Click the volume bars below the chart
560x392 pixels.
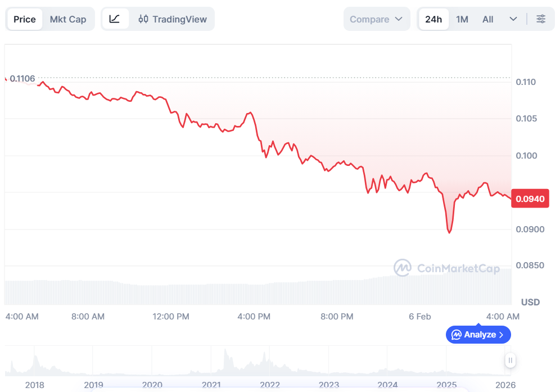[253, 292]
